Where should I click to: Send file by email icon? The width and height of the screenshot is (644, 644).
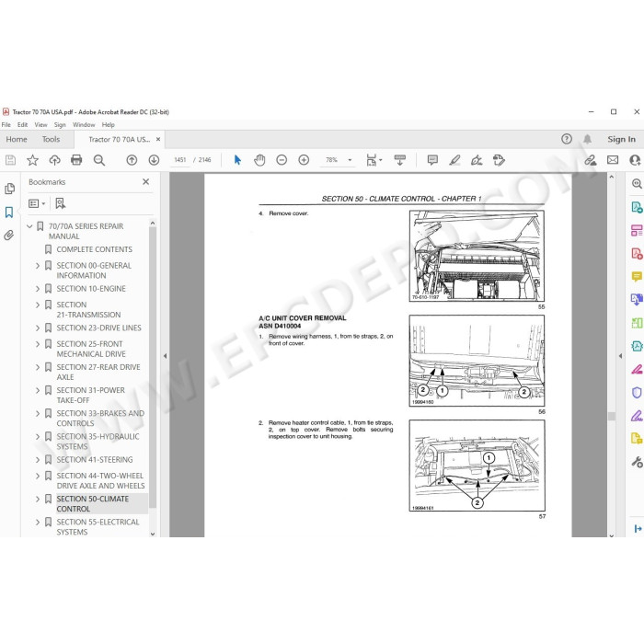613,160
